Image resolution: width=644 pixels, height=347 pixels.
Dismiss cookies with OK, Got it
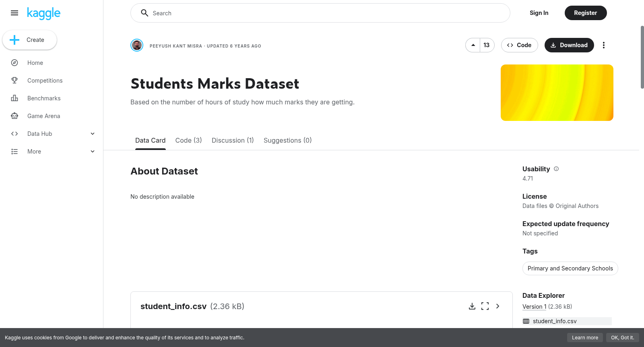[x=622, y=338]
